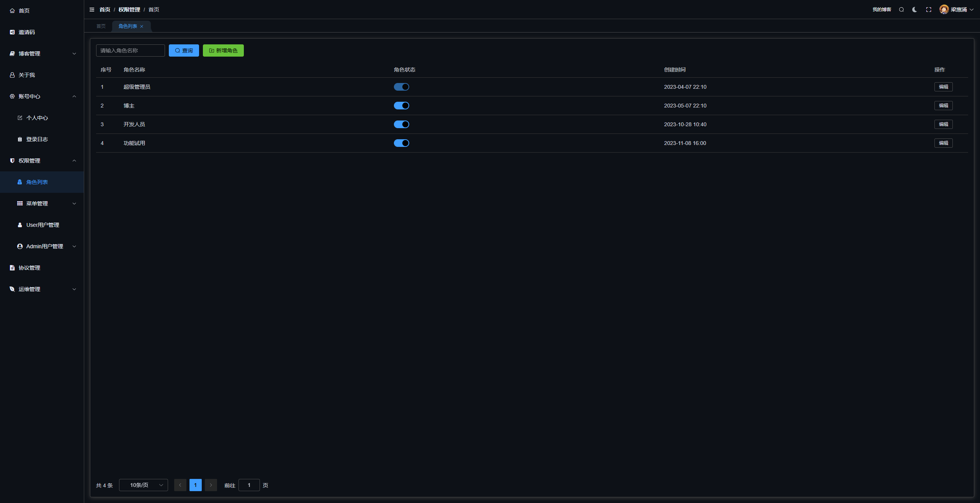Click the hamburger menu collapse icon
980x503 pixels.
pos(92,10)
